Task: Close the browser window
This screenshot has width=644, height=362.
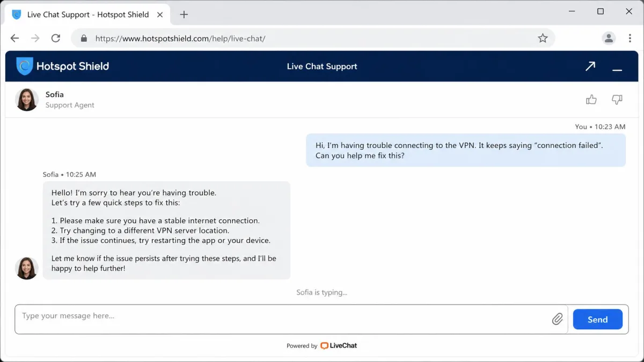Action: point(629,11)
